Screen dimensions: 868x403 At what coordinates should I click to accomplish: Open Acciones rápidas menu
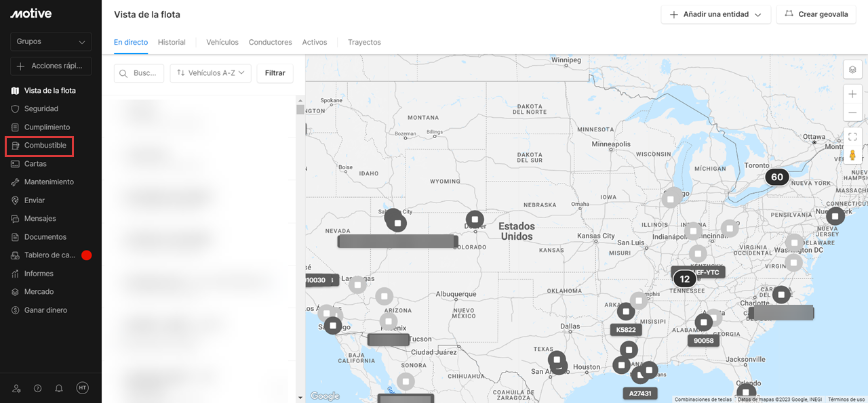(51, 66)
